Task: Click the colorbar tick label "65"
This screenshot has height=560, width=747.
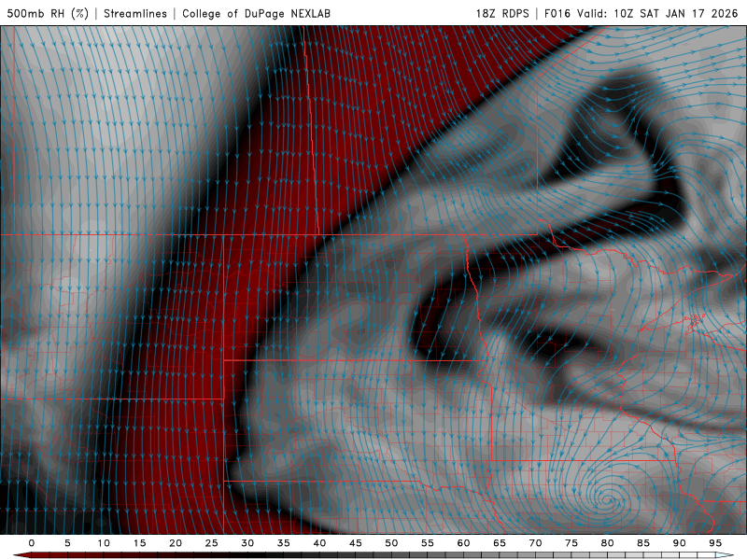Action: tap(500, 543)
